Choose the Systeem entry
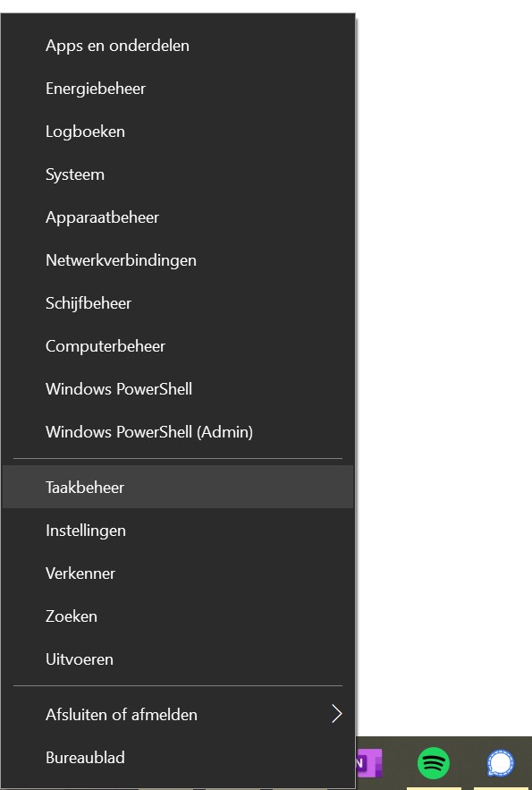Viewport: 532px width, 790px height. coord(178,174)
